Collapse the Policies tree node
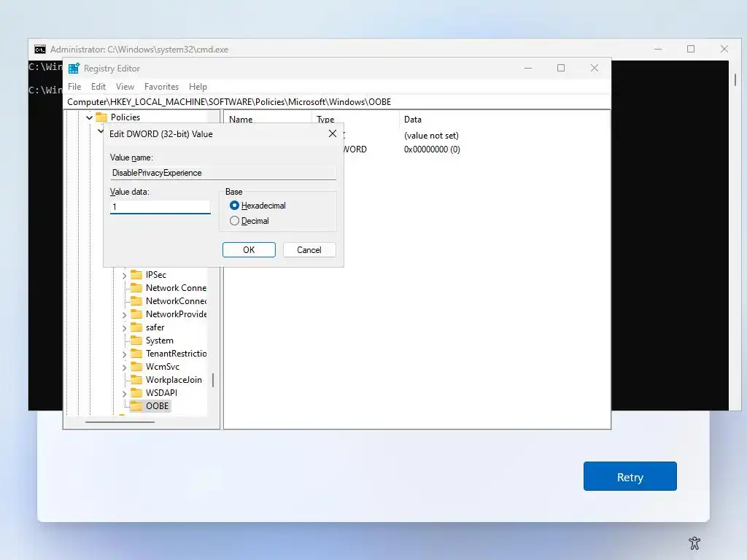The image size is (747, 560). click(89, 117)
